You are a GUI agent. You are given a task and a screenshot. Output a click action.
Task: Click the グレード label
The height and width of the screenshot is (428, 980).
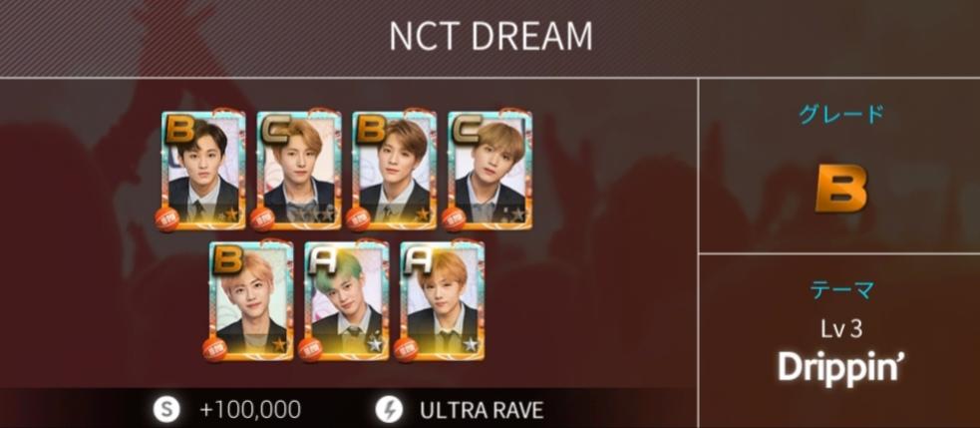[x=840, y=114]
